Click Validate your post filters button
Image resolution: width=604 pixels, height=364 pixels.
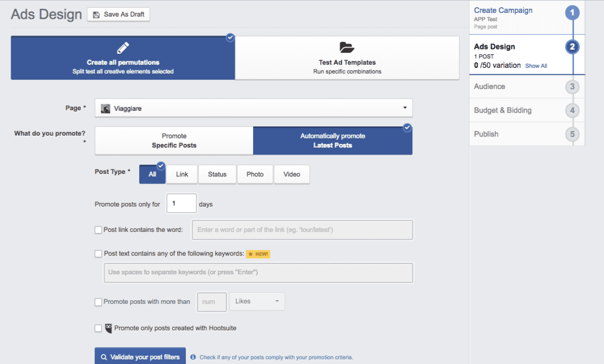click(x=140, y=357)
